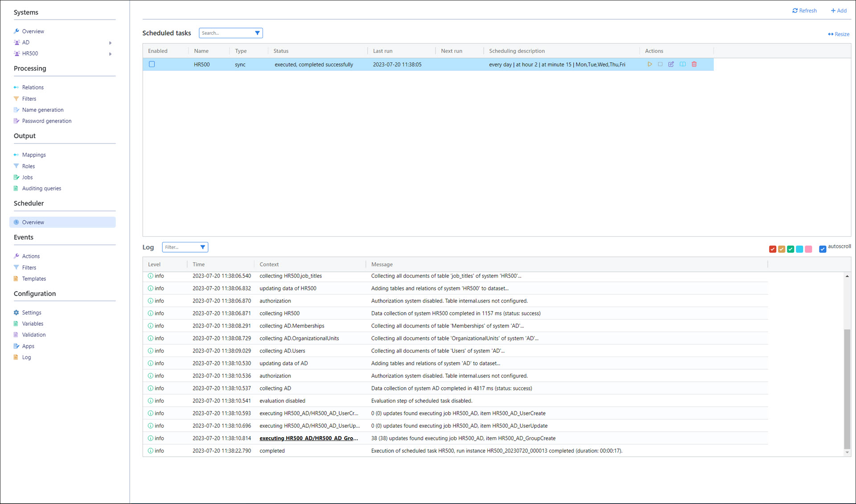The width and height of the screenshot is (856, 504).
Task: Click the stop icon for HR500 task
Action: pos(660,64)
